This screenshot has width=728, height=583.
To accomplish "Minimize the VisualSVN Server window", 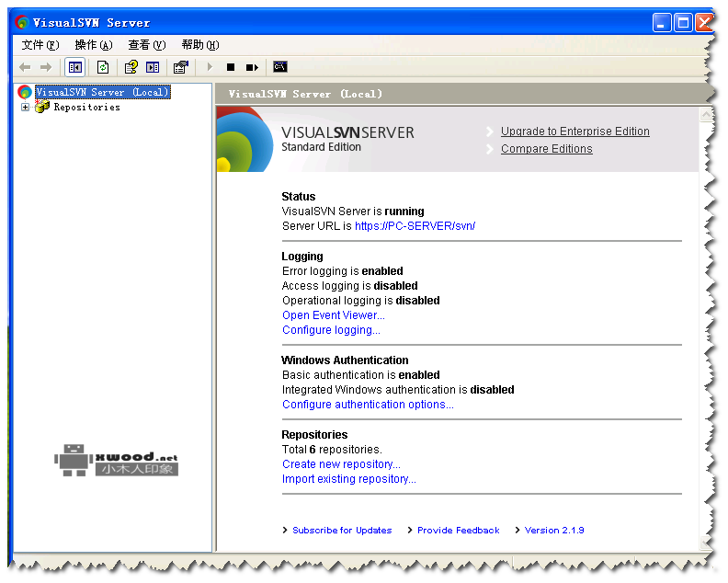I will click(662, 22).
